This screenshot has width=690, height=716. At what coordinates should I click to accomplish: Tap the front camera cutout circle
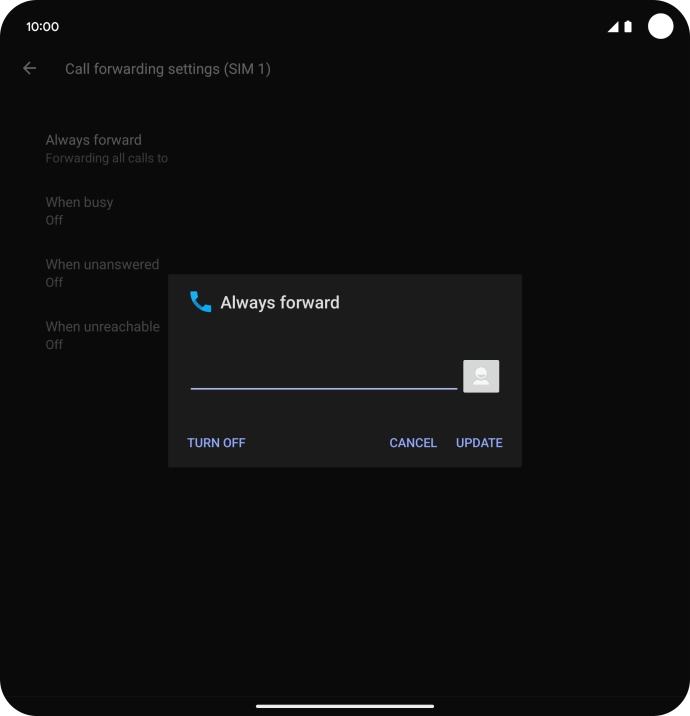pyautogui.click(x=661, y=27)
